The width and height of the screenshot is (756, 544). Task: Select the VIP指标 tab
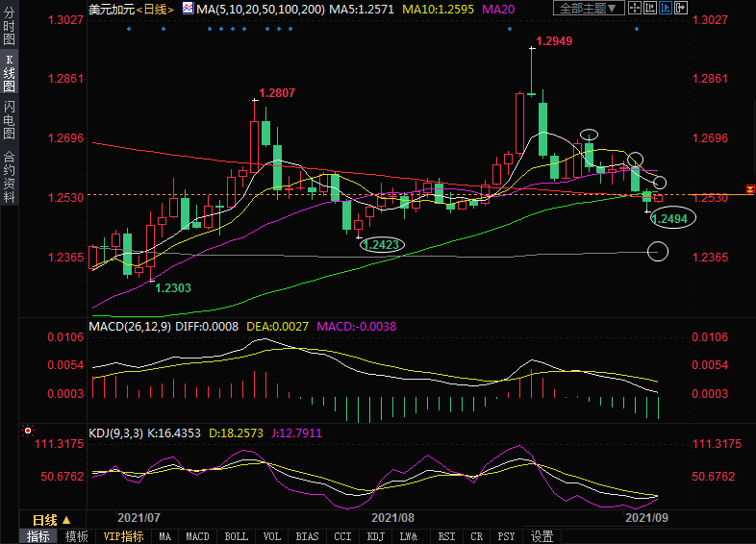coord(122,536)
